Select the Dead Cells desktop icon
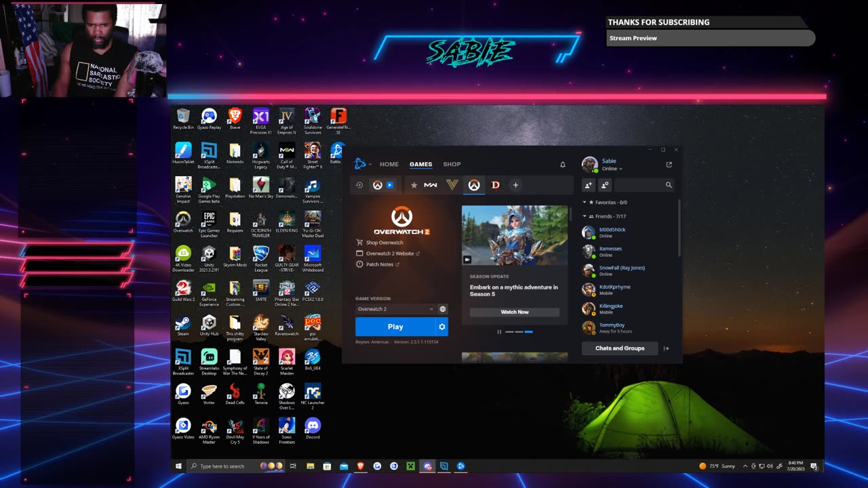This screenshot has height=488, width=868. tap(235, 394)
